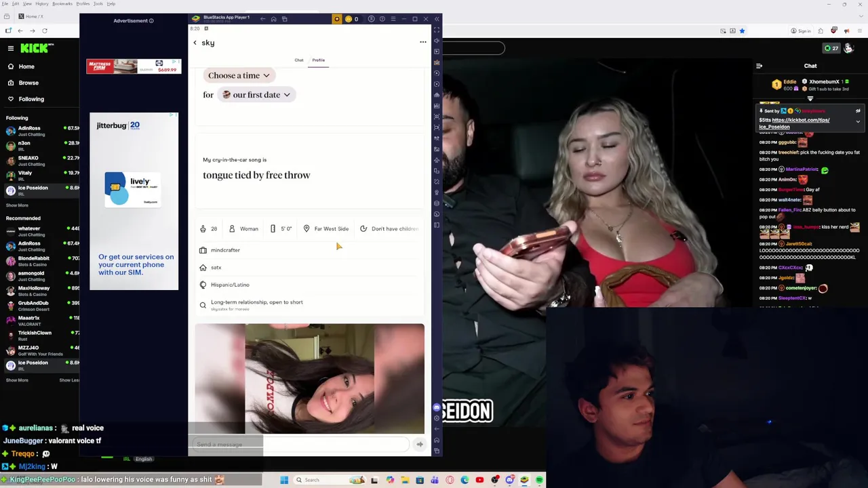Screen dimensions: 868x488
Task: Toggle BlueStacks fullscreen mode
Action: [x=437, y=30]
